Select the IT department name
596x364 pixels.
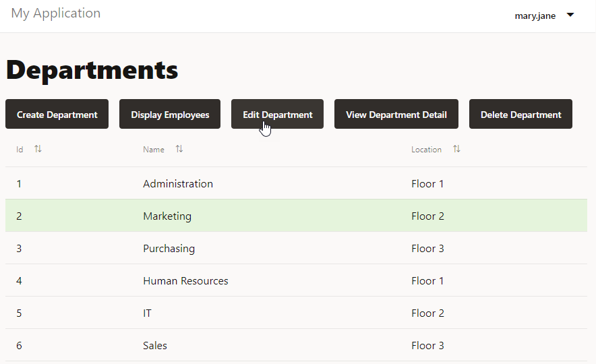point(147,313)
